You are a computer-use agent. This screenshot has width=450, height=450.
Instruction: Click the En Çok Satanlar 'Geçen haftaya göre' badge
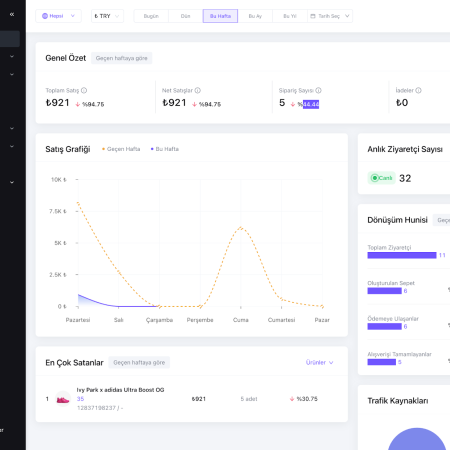tap(139, 362)
